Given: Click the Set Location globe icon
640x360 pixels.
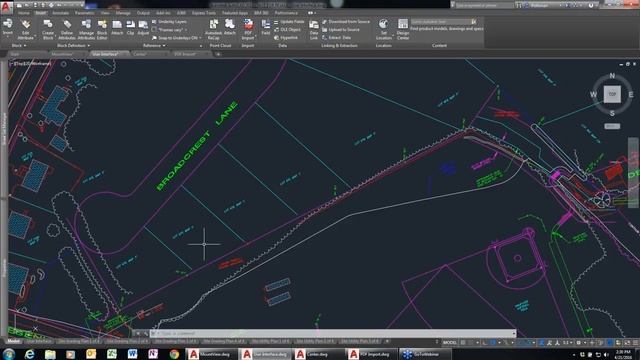Looking at the screenshot, I should 383,24.
